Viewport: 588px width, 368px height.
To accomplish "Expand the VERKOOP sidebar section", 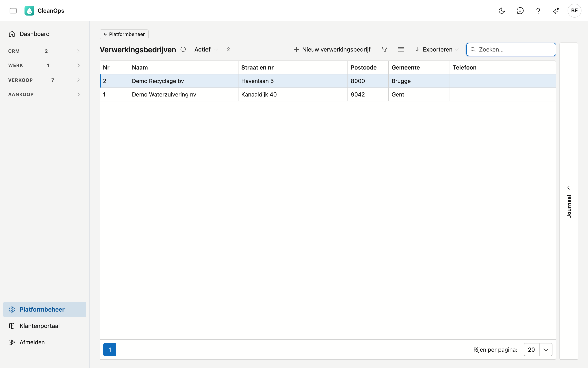I will click(45, 80).
